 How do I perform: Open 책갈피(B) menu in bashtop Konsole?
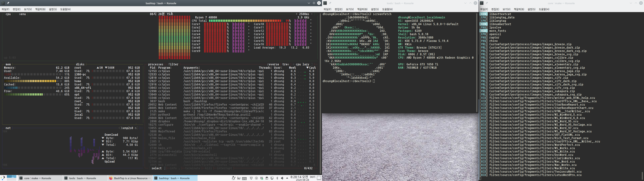coord(40,9)
